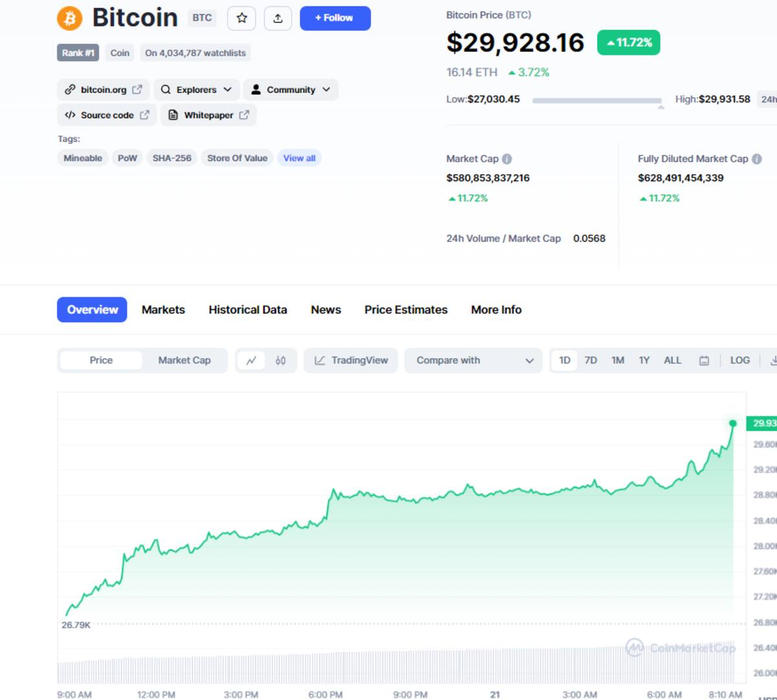The image size is (777, 700).
Task: Open the TradingView chart option
Action: 351,361
